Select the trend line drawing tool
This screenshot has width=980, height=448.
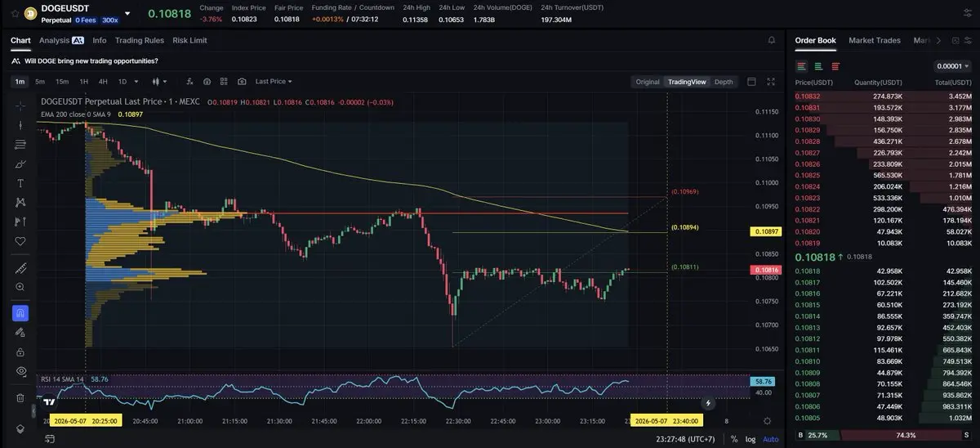pos(21,125)
